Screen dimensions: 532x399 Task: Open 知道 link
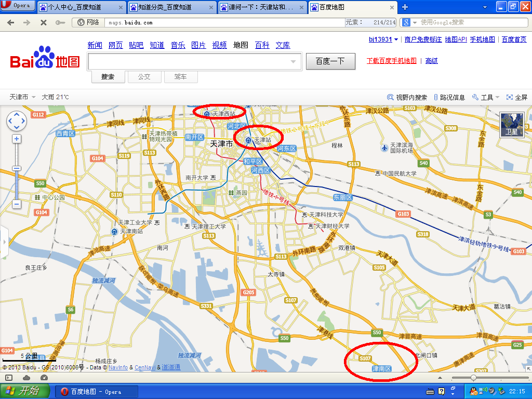(157, 45)
